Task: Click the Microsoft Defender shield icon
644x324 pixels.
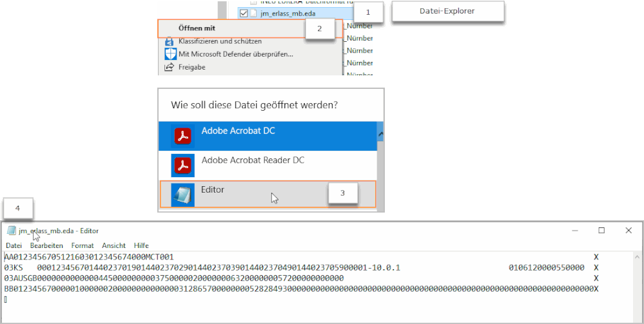Action: (x=170, y=54)
